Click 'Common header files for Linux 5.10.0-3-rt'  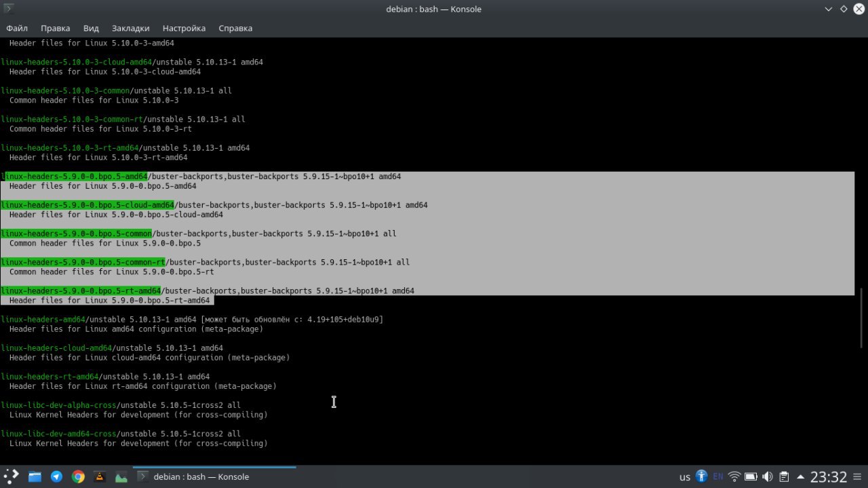[x=100, y=129]
